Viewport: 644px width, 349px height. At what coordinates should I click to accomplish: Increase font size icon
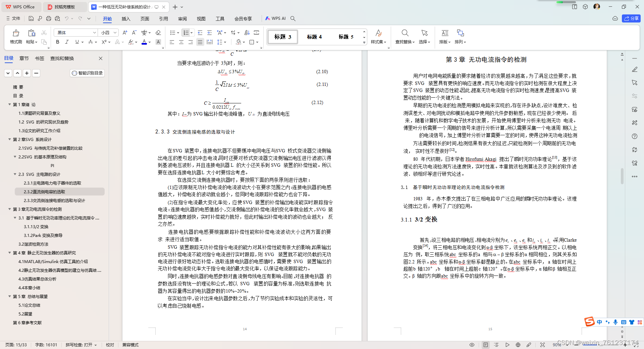[125, 33]
